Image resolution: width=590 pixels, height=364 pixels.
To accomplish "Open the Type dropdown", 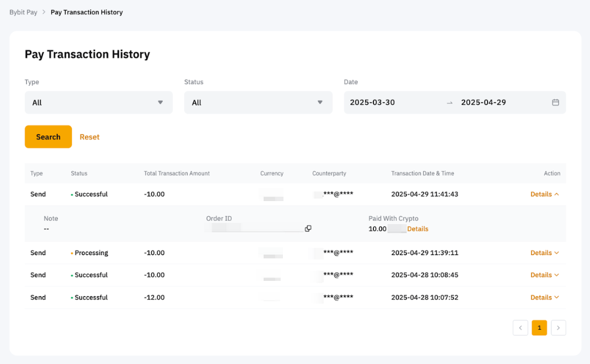I will coord(98,102).
